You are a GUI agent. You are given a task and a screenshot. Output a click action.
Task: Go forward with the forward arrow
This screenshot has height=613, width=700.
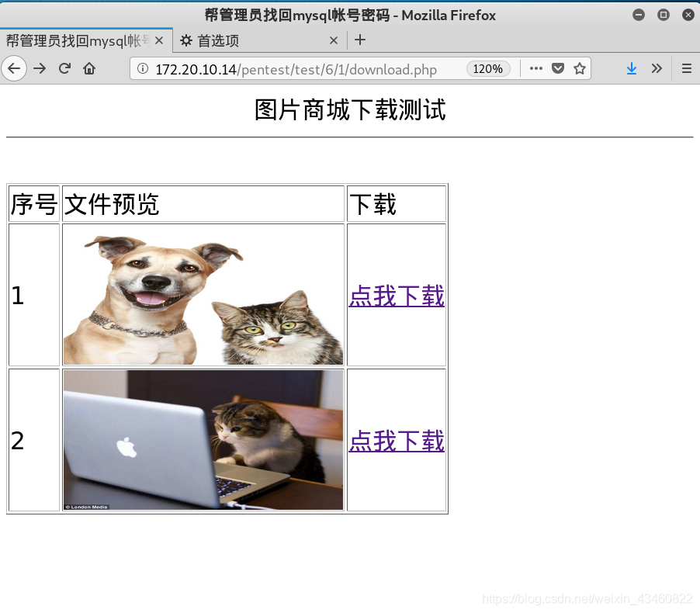(40, 68)
